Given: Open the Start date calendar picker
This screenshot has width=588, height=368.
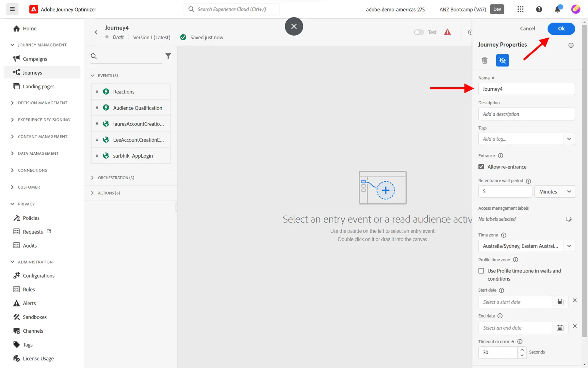Looking at the screenshot, I should click(x=560, y=302).
